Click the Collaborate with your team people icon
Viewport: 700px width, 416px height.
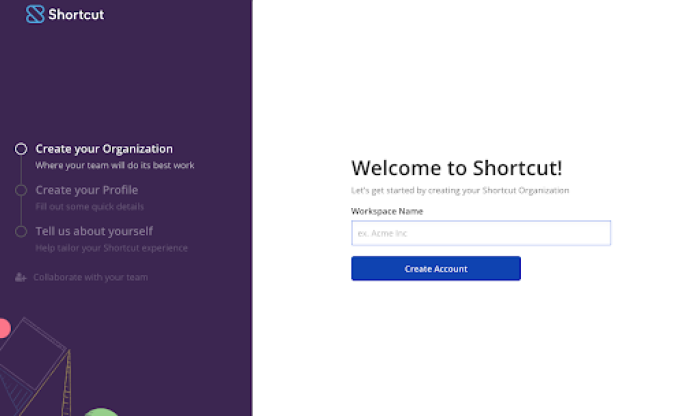pyautogui.click(x=21, y=277)
